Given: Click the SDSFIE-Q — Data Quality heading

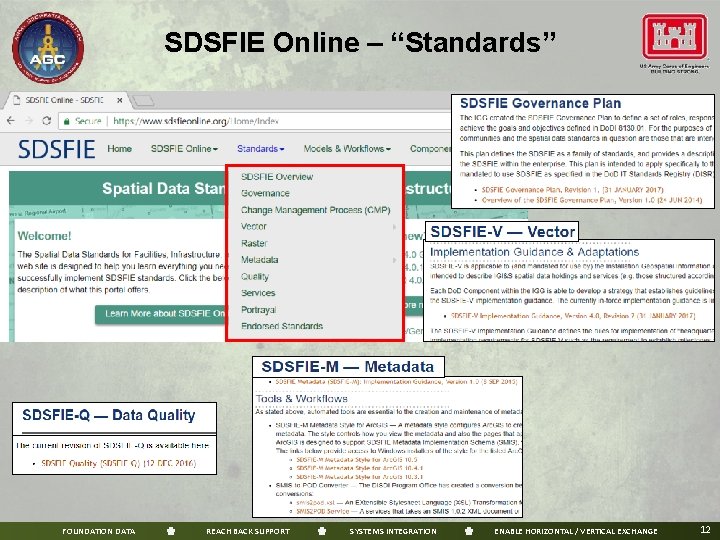Looking at the screenshot, I should tap(109, 415).
